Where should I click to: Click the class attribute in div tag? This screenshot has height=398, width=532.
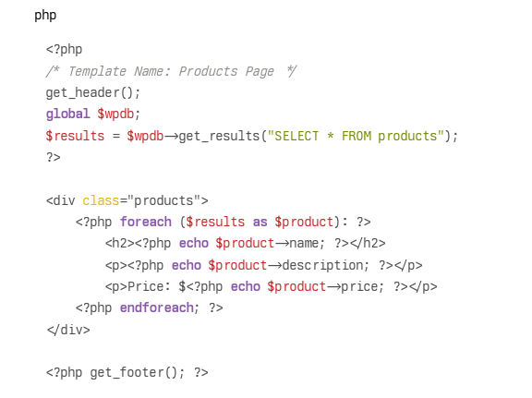[x=101, y=200]
